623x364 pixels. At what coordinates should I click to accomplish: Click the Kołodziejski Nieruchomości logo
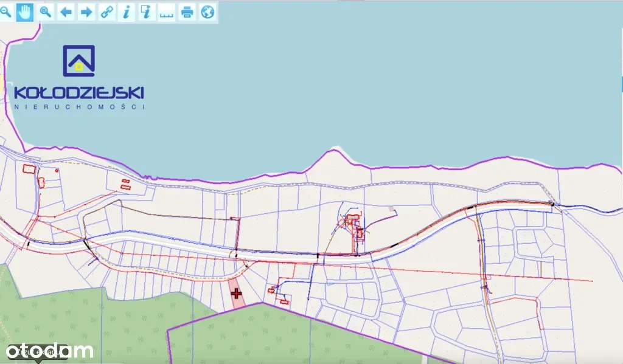pos(79,78)
